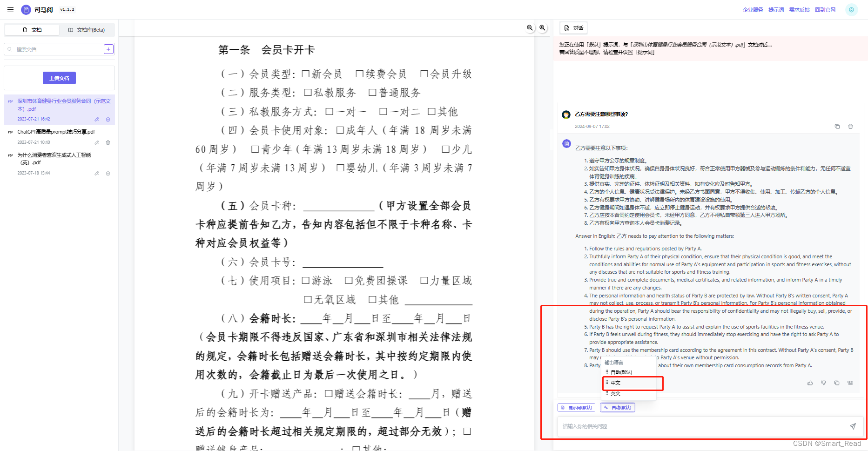The width and height of the screenshot is (868, 451).
Task: Open the hamburger menu at top left
Action: [x=10, y=9]
